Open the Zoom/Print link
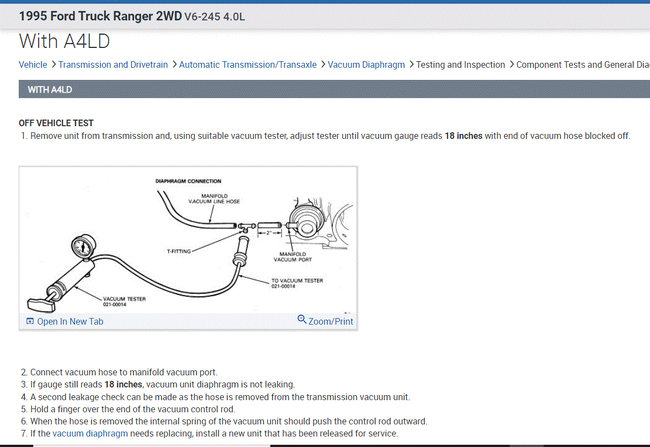 330,321
